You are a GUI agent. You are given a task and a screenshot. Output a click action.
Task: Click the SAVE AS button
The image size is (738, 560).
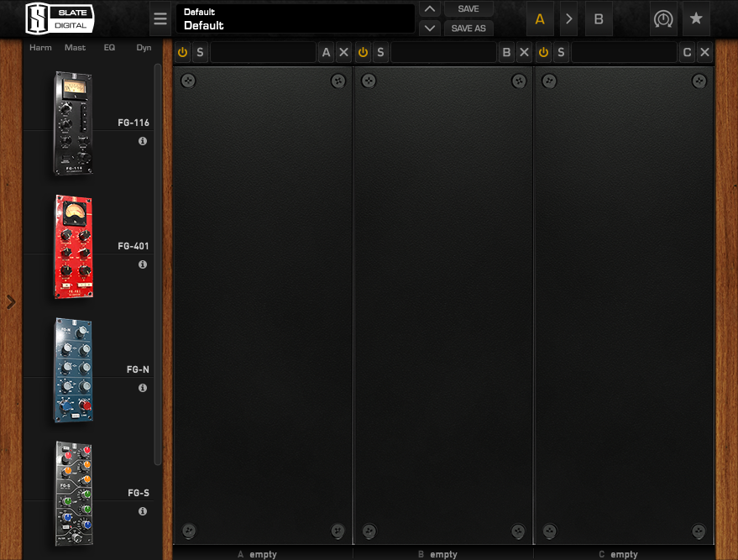point(468,28)
